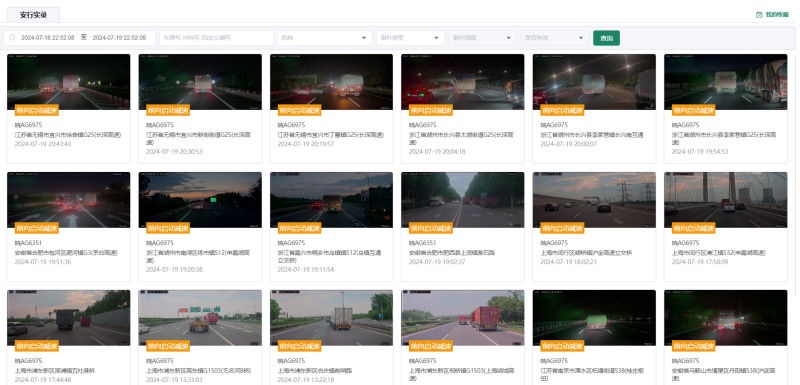Select the start date 2024-07-18 22:52:08
Viewport: 800px width, 385px height.
tap(48, 38)
